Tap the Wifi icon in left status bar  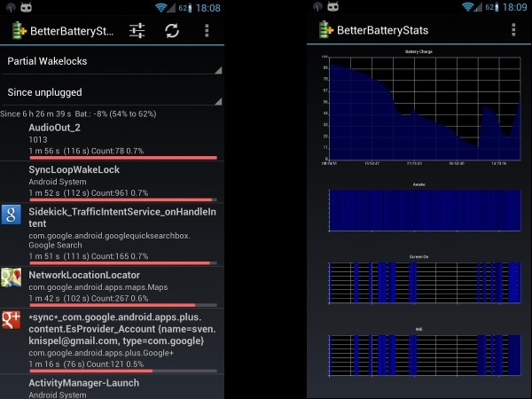click(x=162, y=7)
